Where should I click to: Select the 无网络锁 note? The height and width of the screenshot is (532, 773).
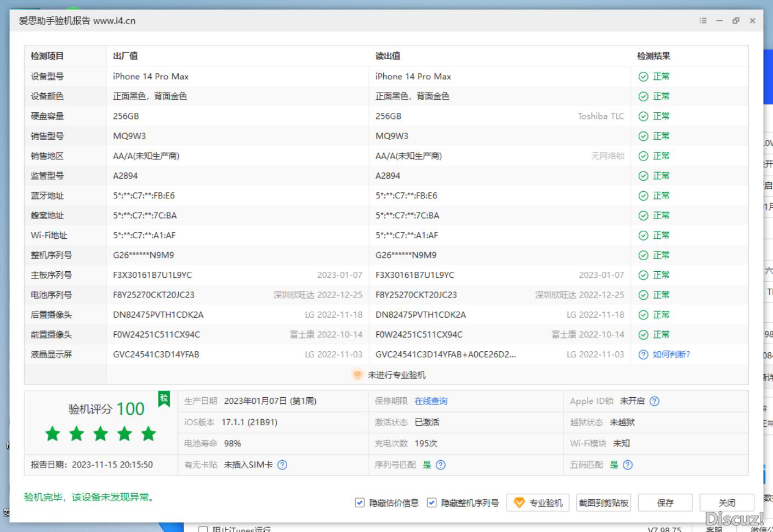(607, 156)
